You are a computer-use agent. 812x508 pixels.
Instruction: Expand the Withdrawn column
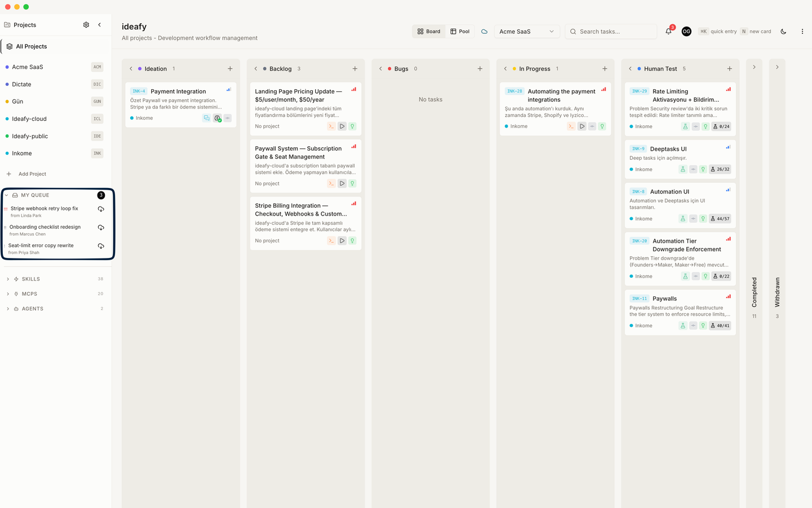pos(777,67)
